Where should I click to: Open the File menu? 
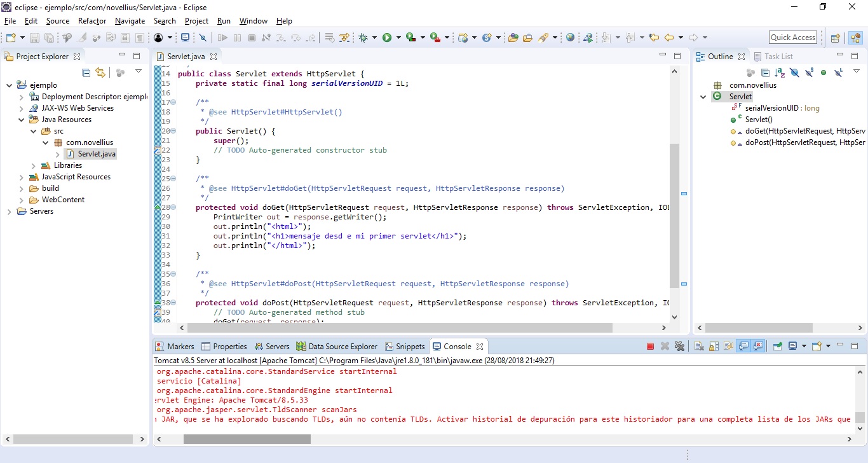point(10,21)
